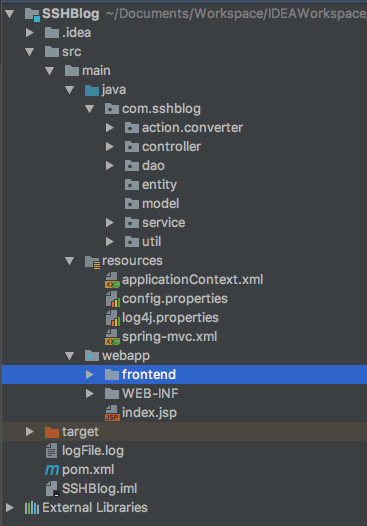367x526 pixels.
Task: Expand the frontend folder arrow
Action: tap(90, 374)
